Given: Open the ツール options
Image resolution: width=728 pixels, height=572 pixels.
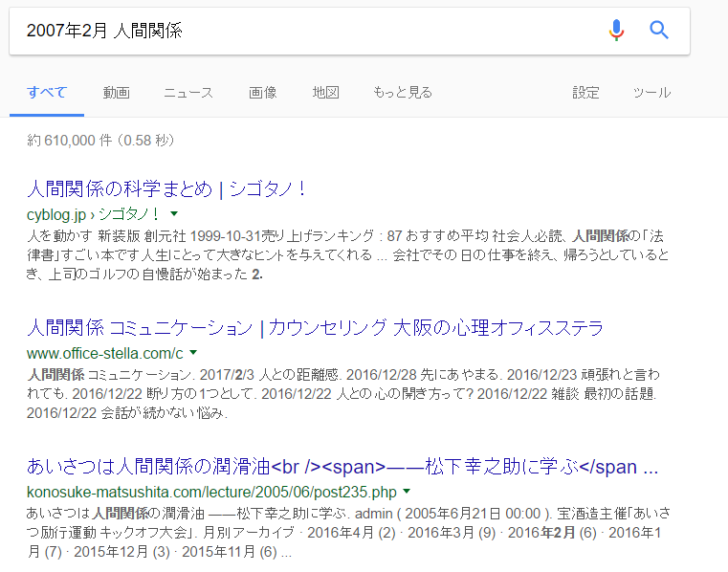Looking at the screenshot, I should tap(651, 93).
